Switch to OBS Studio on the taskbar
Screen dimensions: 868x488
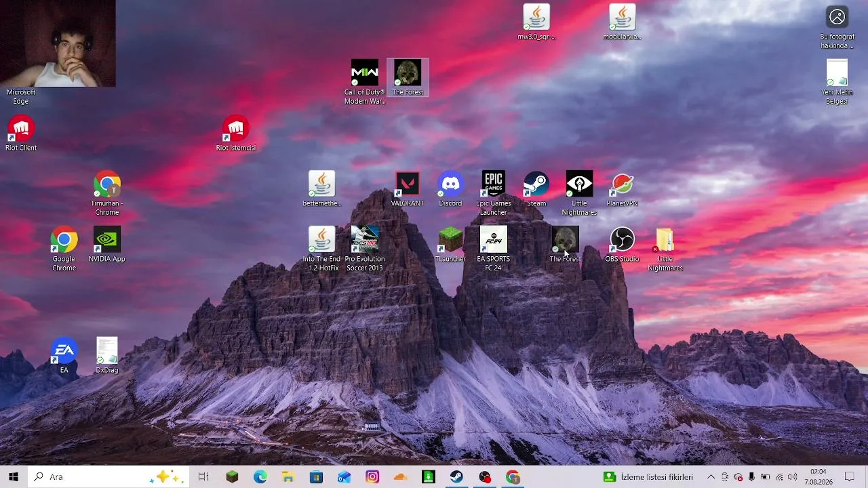pos(485,477)
